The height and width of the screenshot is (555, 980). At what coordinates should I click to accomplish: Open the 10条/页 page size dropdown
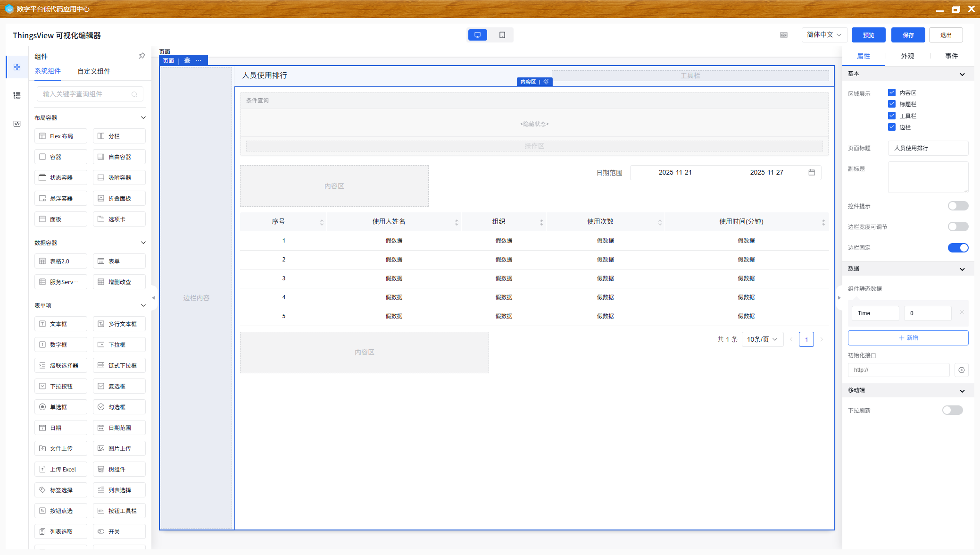pos(762,339)
